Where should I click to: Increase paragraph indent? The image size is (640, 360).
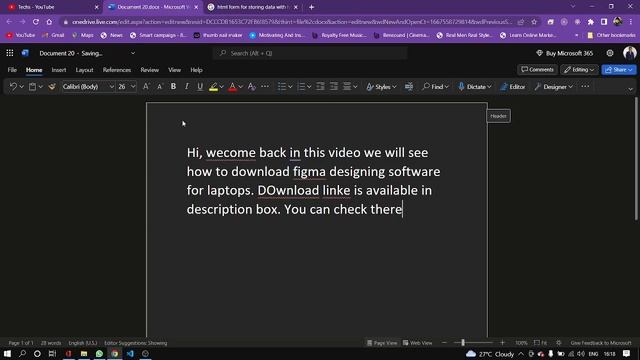point(334,87)
